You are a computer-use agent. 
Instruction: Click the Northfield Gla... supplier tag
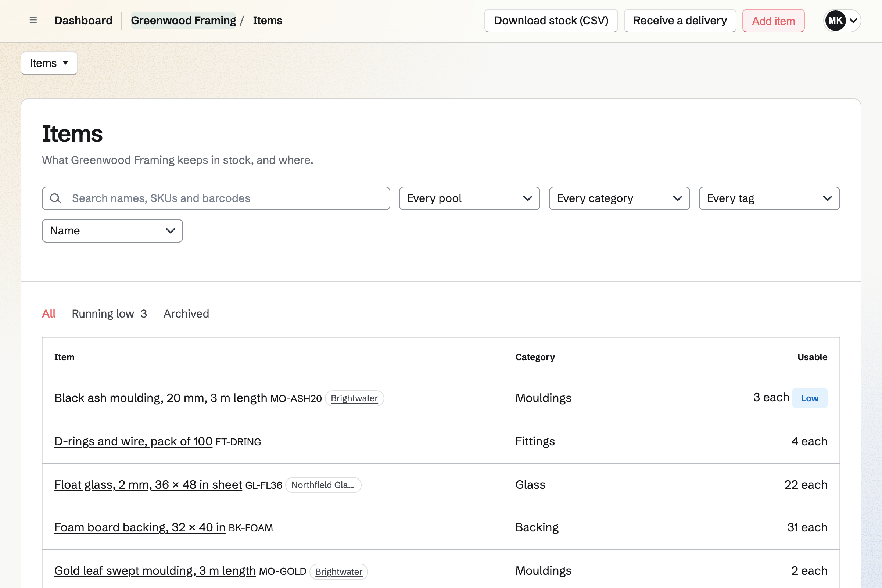click(323, 485)
